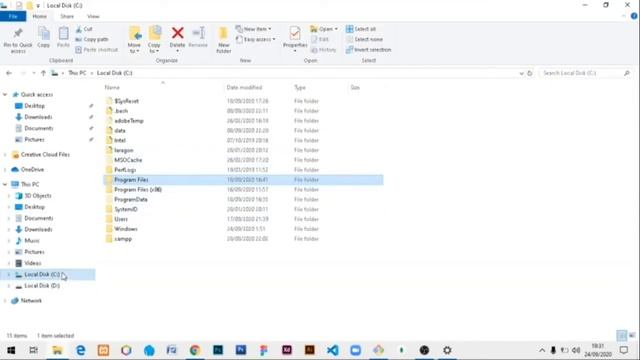Select the ProgramData folder
The height and width of the screenshot is (360, 640).
click(x=131, y=200)
